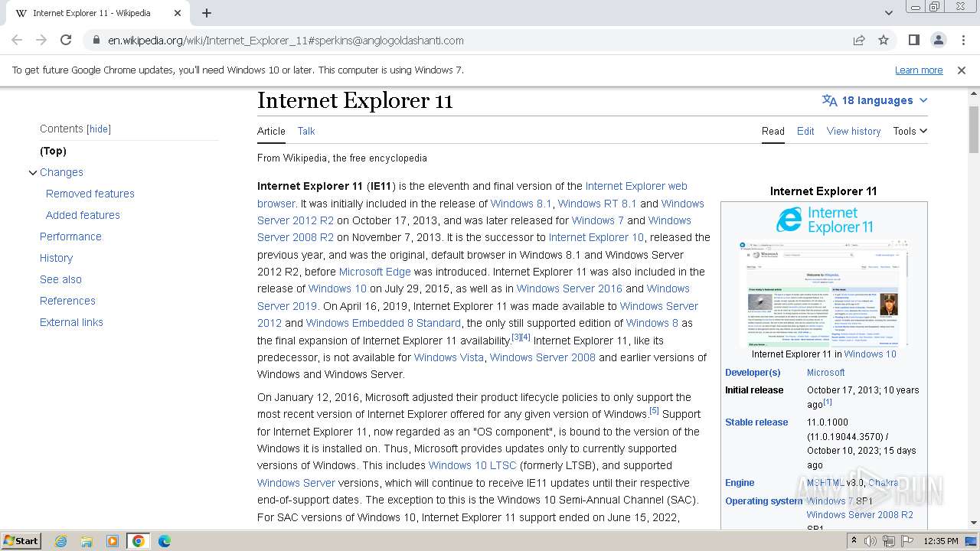Switch to Chrome on the taskbar
This screenshot has width=980, height=551.
(139, 541)
